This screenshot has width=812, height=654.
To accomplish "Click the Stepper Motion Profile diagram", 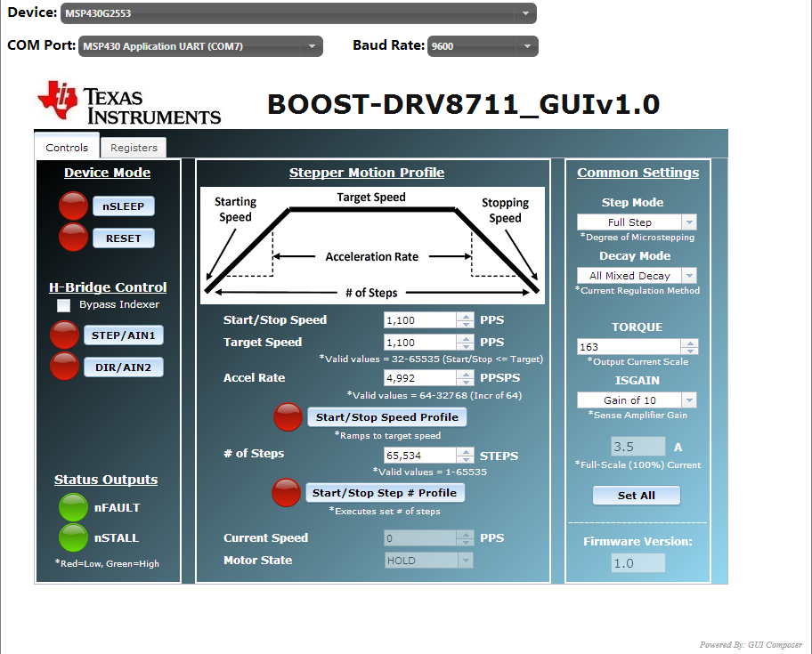I will tap(372, 246).
